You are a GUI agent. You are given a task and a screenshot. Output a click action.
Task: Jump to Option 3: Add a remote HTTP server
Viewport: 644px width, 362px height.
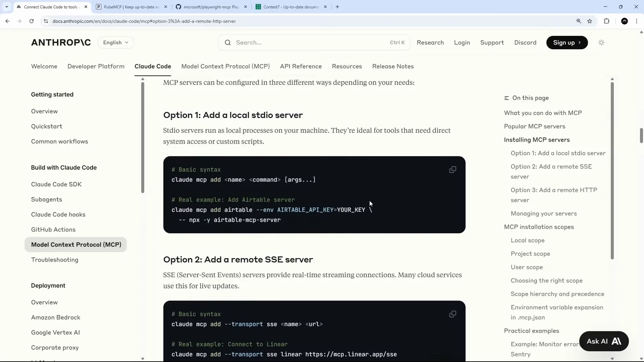coord(554,195)
